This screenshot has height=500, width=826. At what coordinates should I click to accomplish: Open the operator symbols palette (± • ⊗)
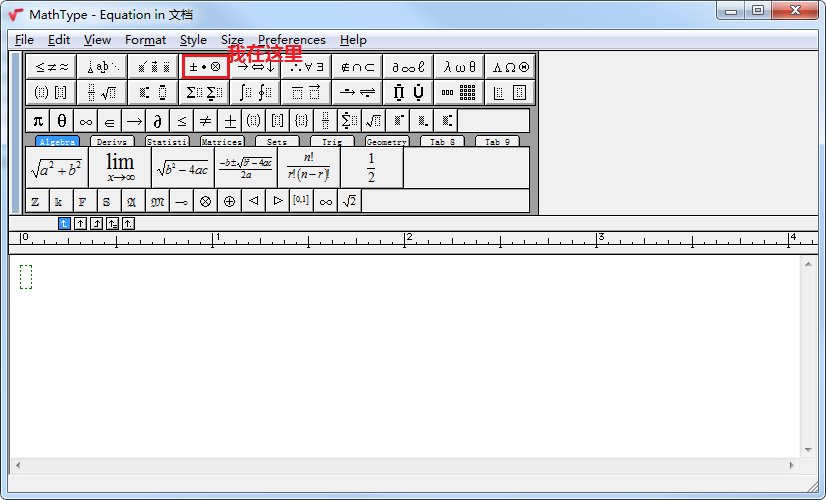205,67
